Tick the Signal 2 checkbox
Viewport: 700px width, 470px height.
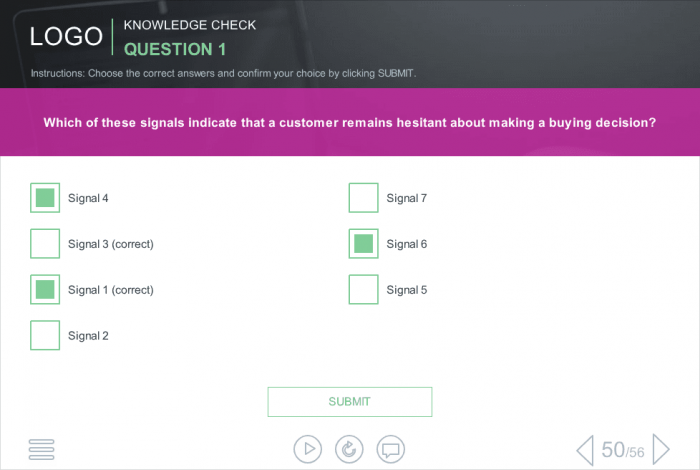45,336
